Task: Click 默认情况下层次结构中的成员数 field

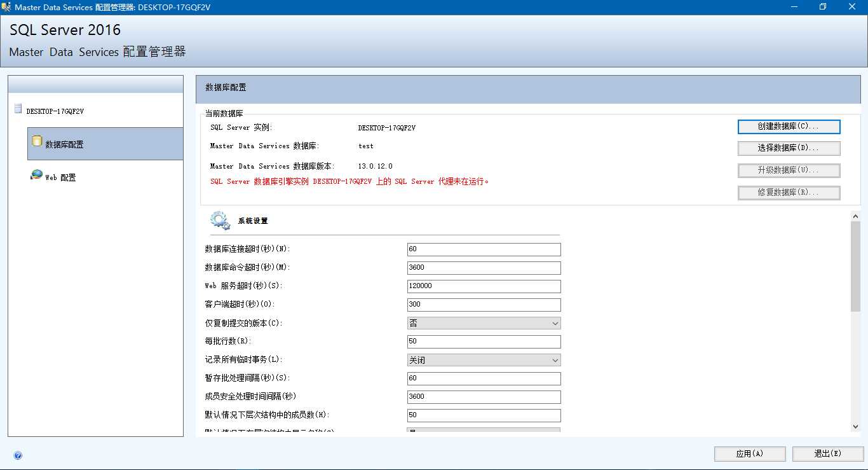Action: coord(484,415)
